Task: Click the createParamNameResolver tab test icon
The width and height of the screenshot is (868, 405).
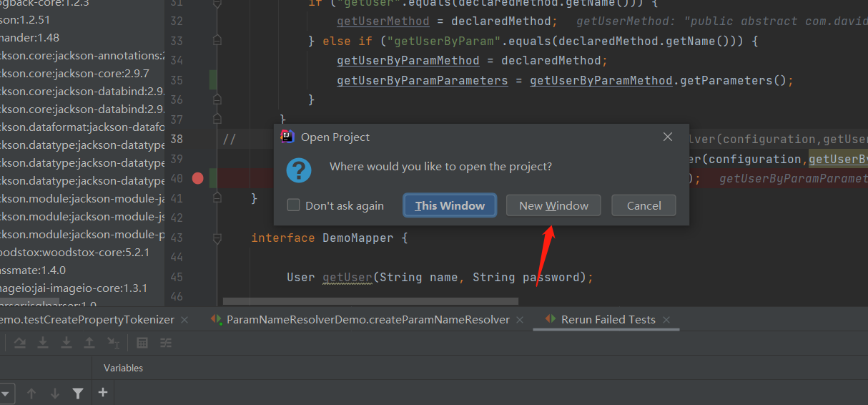Action: click(216, 319)
